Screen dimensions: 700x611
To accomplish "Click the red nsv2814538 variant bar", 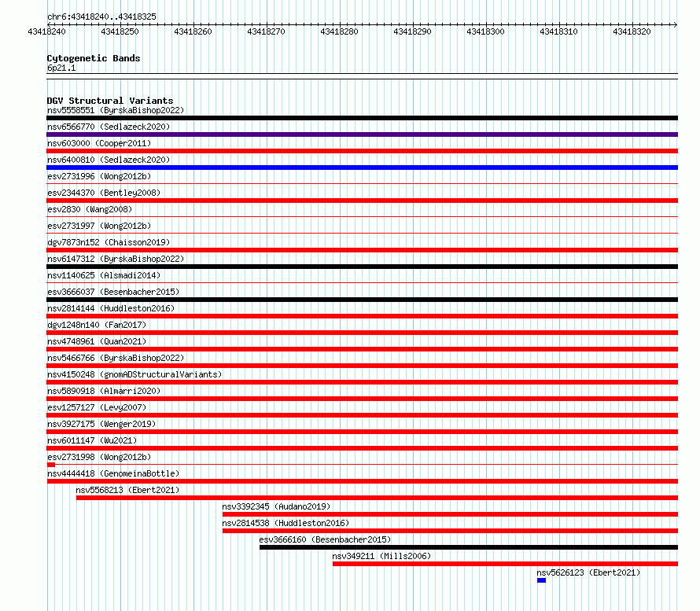I will coord(451,531).
